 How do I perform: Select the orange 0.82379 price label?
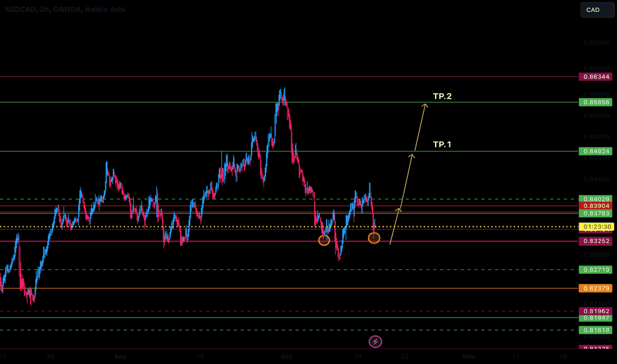coord(595,288)
